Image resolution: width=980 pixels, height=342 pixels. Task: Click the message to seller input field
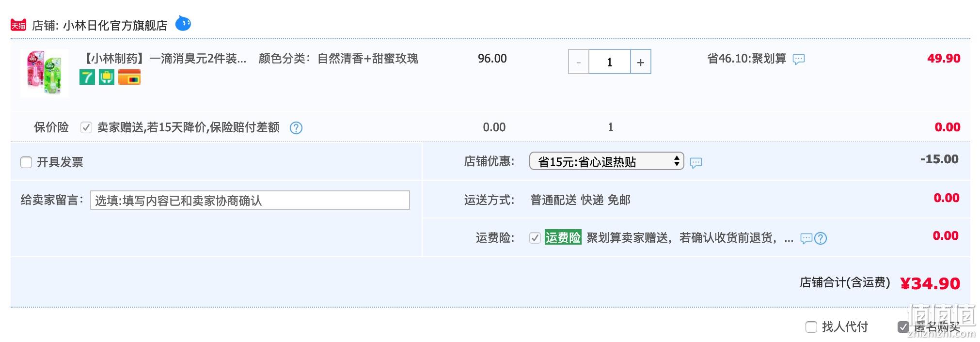tap(250, 200)
